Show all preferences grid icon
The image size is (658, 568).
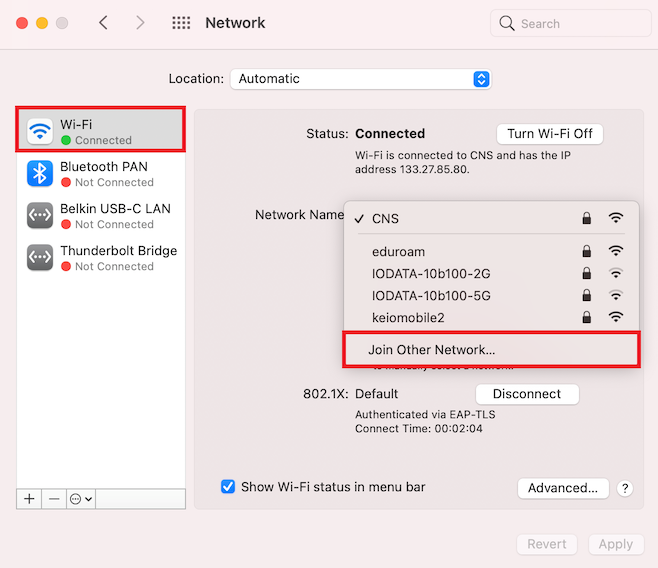[181, 23]
